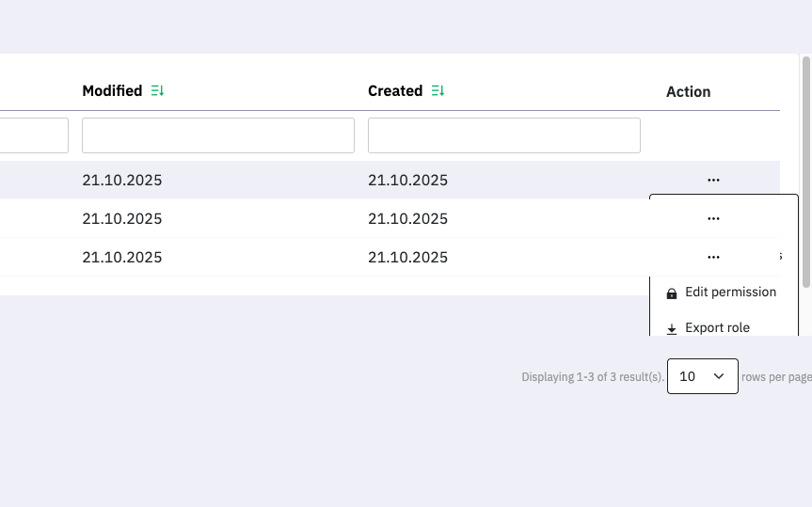Click the Modified column sort icon
Screen dimensions: 812x507
[157, 91]
